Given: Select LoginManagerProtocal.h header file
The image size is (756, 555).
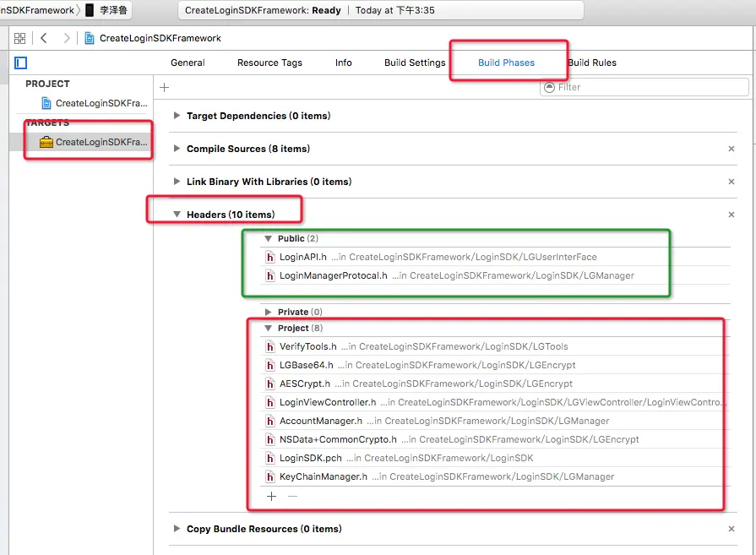Looking at the screenshot, I should click(495, 276).
